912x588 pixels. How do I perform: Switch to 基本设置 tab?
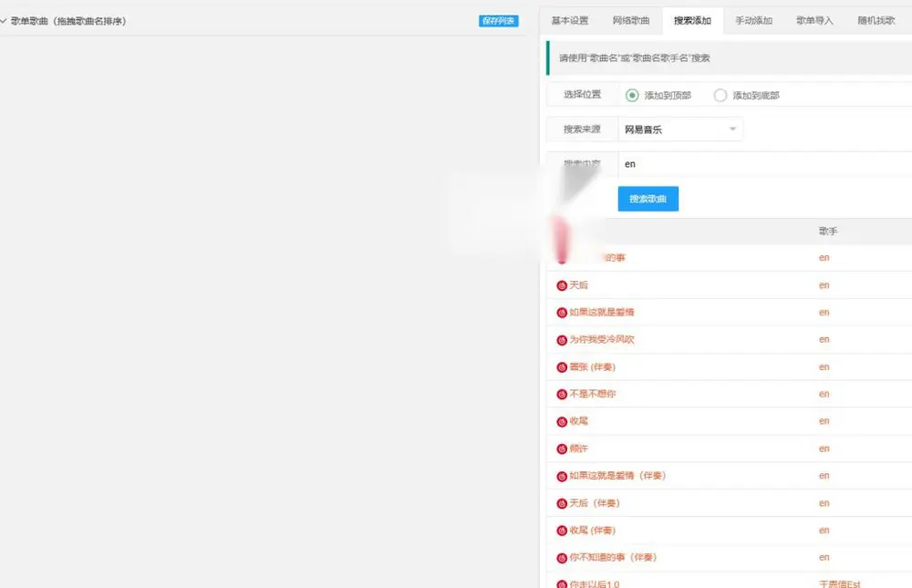pyautogui.click(x=570, y=21)
